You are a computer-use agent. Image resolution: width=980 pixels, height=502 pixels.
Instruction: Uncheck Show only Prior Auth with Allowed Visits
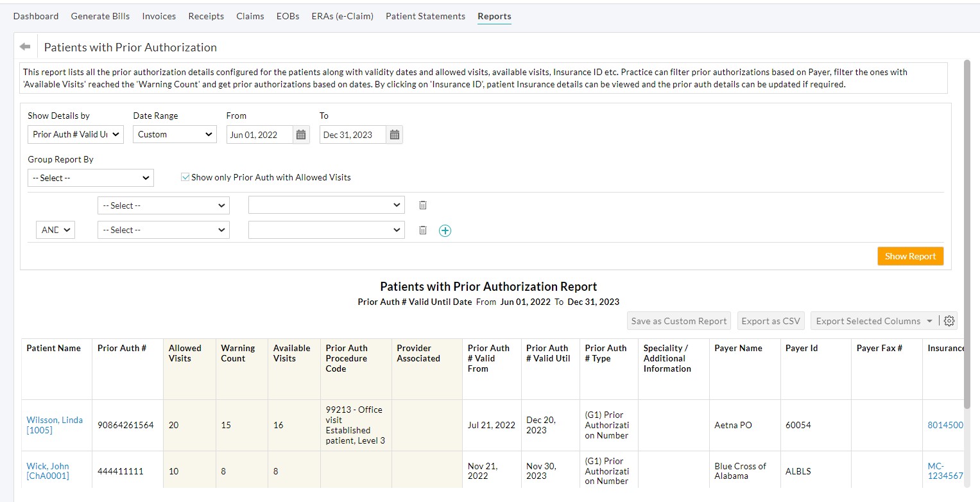pos(185,177)
